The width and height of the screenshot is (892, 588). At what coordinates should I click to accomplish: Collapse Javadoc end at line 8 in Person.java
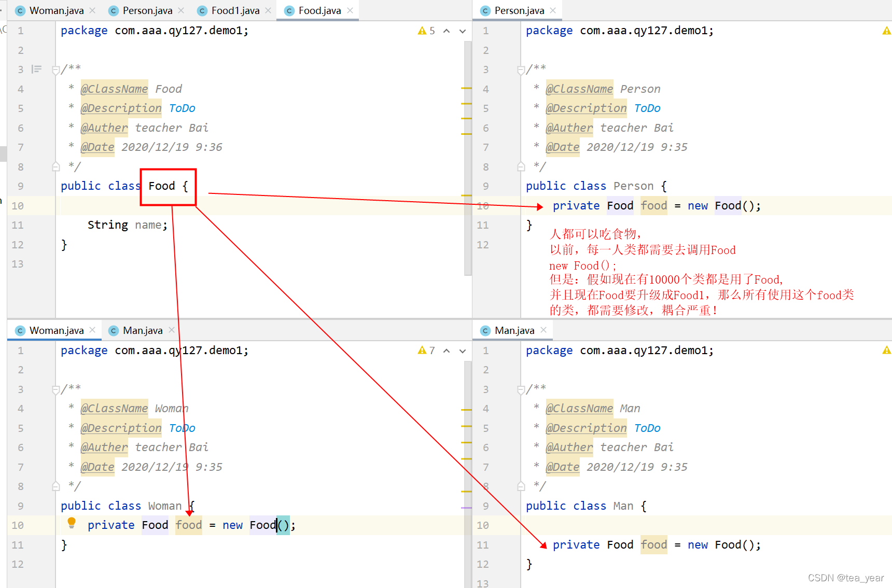pos(521,166)
